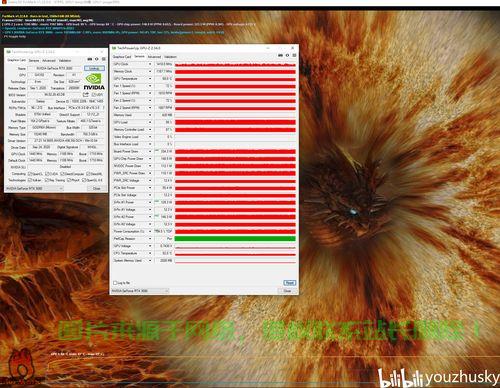Open the Memory Clock sensor dropdown arrow
The height and width of the screenshot is (388, 500).
[x=150, y=71]
